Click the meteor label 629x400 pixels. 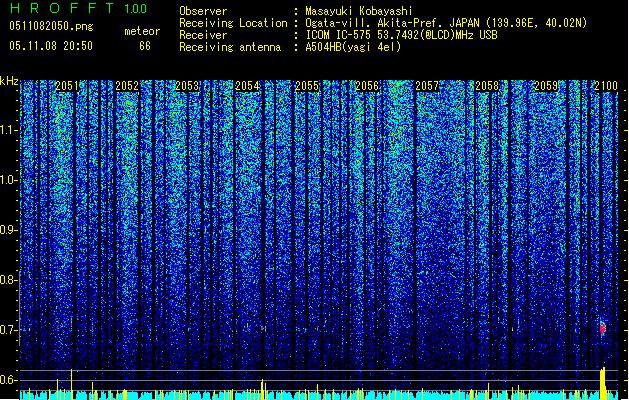[142, 31]
